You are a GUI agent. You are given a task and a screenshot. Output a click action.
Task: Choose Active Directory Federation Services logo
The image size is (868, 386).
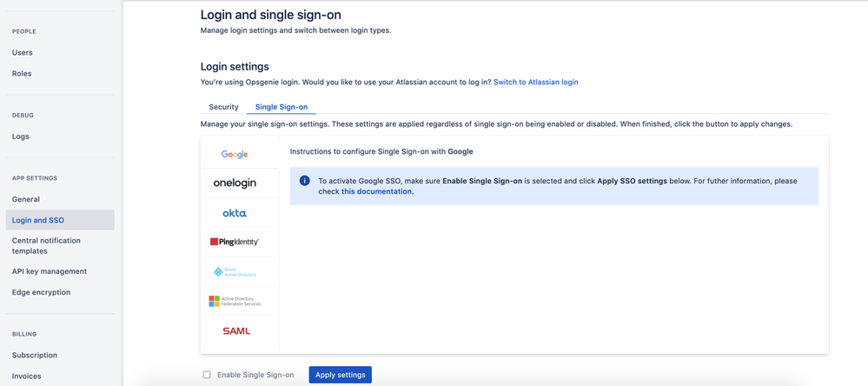click(x=235, y=302)
